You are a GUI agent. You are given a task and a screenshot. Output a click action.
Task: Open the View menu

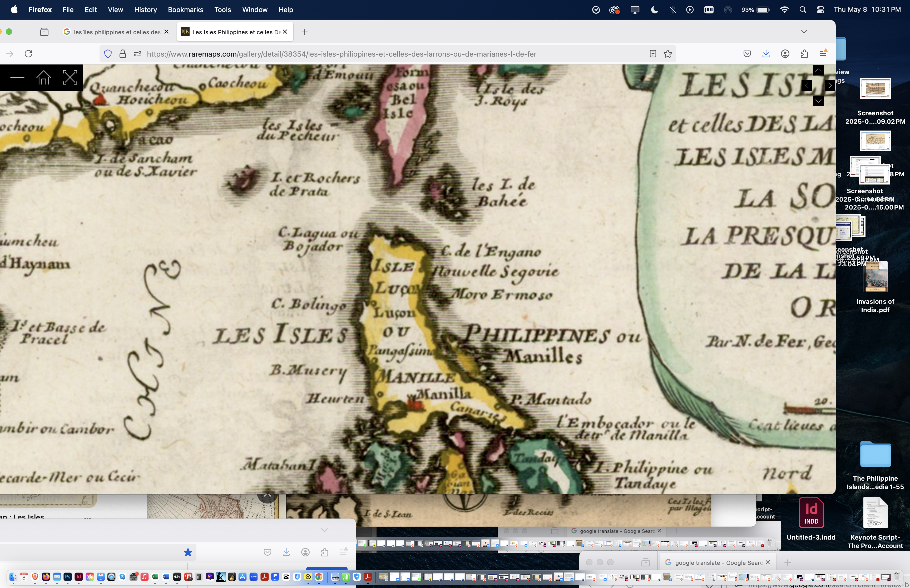coord(115,9)
